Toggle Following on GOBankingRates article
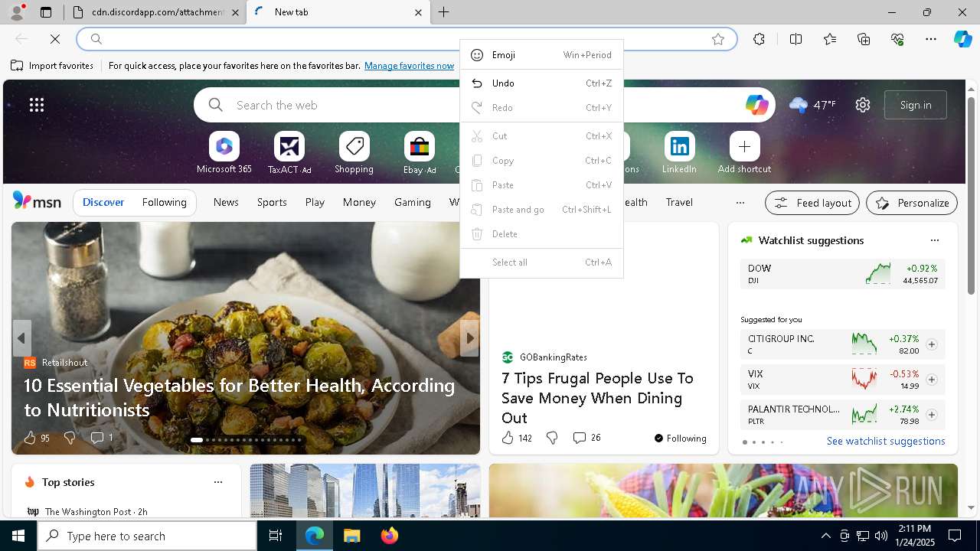This screenshot has height=551, width=980. coord(680,439)
